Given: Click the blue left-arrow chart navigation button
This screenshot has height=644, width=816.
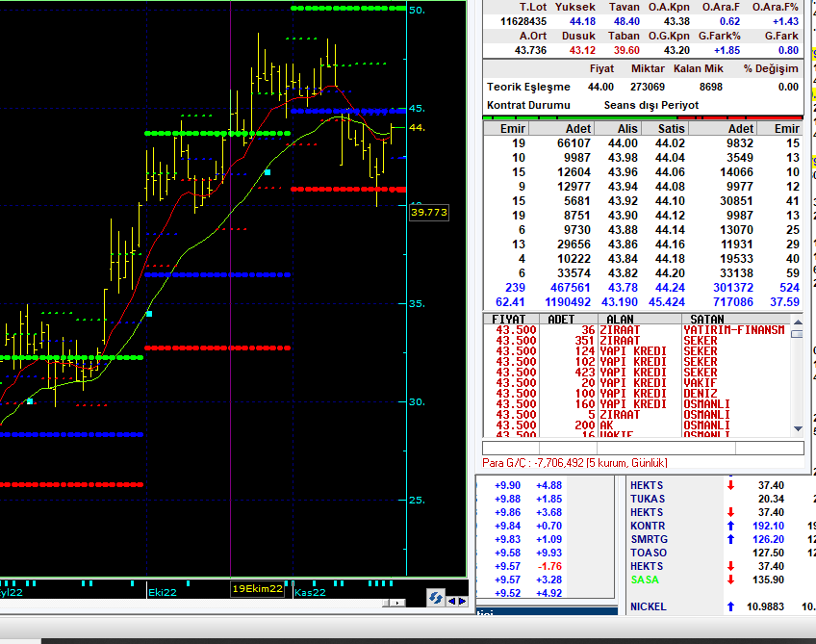Looking at the screenshot, I should 451,602.
